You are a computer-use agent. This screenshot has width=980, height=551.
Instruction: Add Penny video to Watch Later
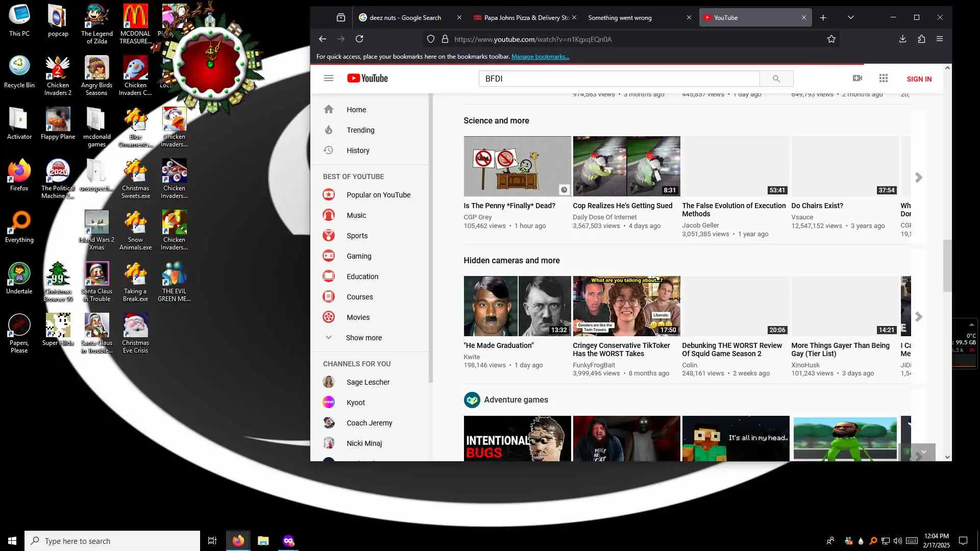click(x=563, y=190)
